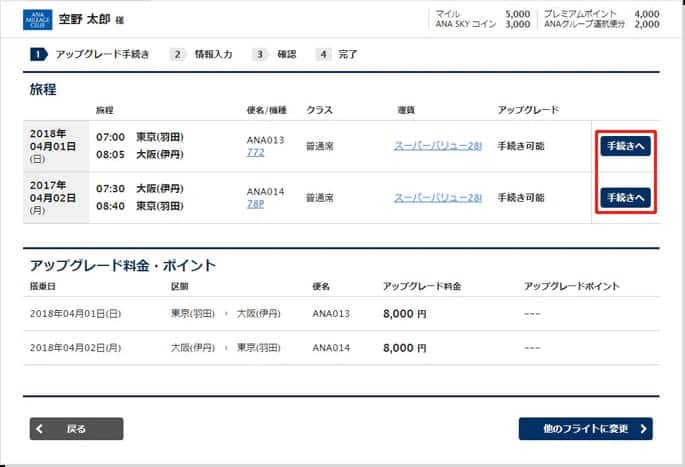Screen dimensions: 685x467
Task: Click the マイル balance 5,000
Action: [x=517, y=14]
